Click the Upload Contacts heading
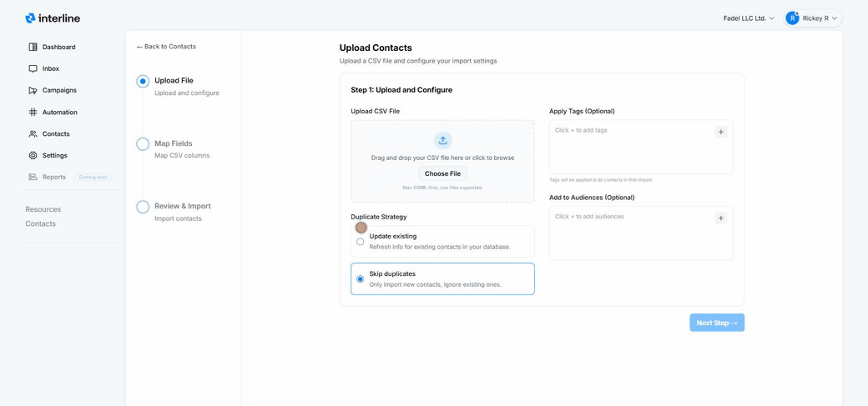This screenshot has width=868, height=406. click(x=376, y=48)
